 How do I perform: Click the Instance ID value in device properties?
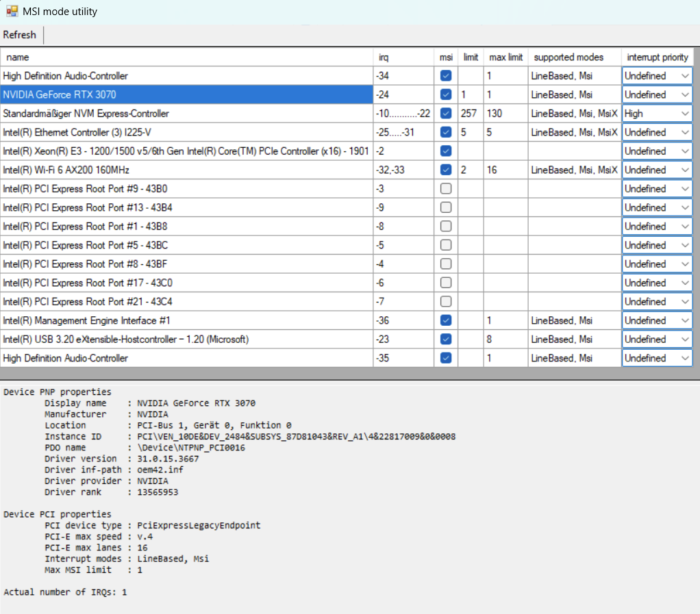pyautogui.click(x=296, y=437)
